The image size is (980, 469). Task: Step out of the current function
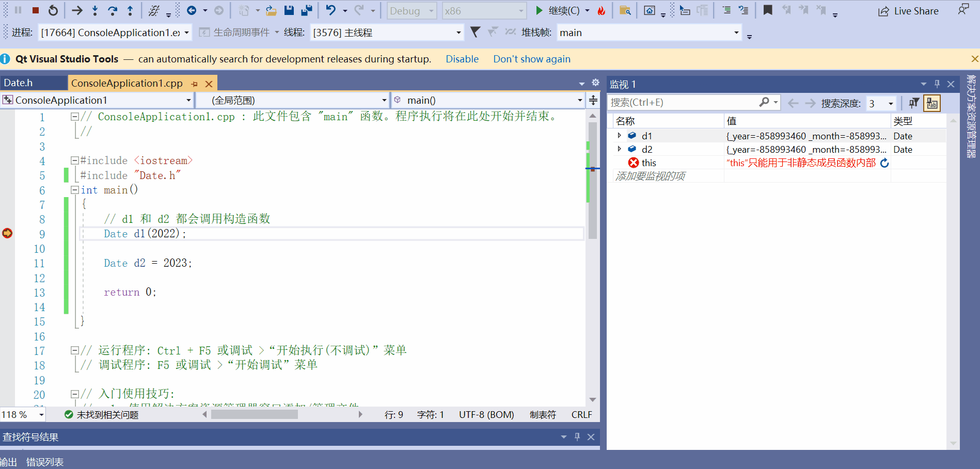131,9
